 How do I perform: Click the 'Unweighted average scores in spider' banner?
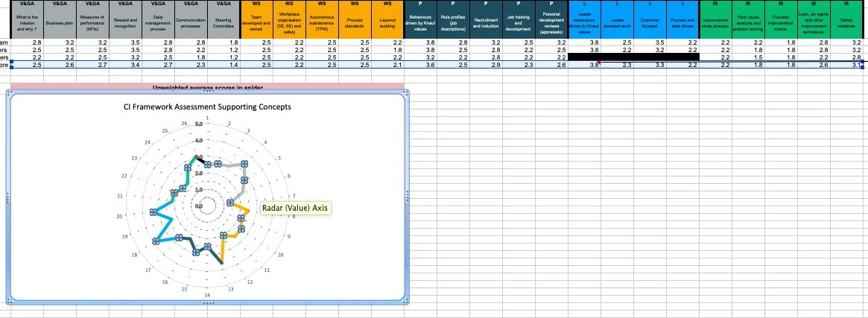click(x=208, y=87)
